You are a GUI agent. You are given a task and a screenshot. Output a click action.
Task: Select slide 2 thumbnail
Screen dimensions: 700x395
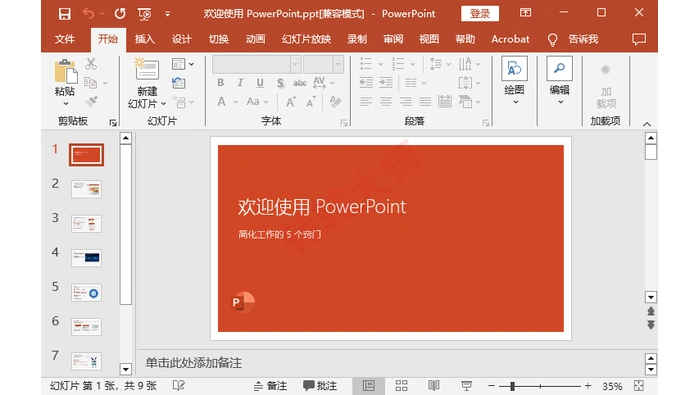(x=86, y=189)
